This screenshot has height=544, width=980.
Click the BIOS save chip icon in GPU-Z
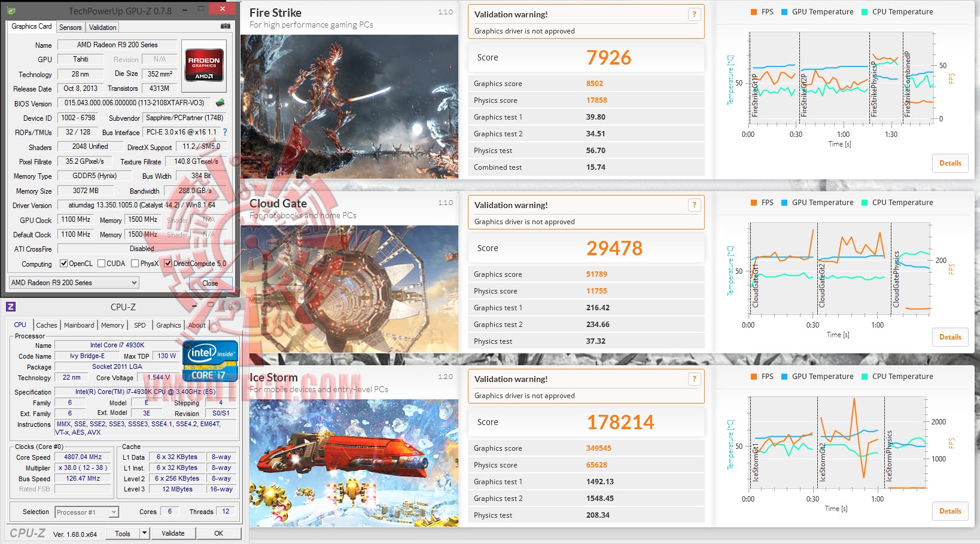pyautogui.click(x=220, y=103)
